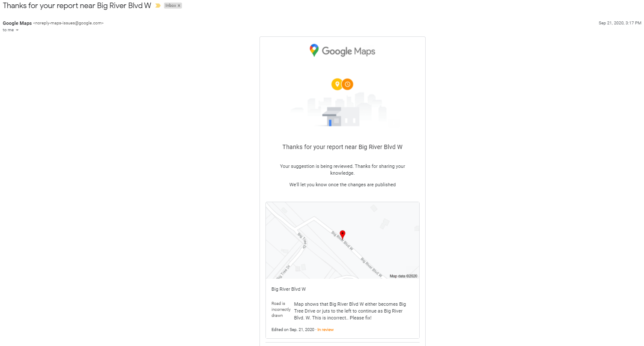Open the map thumbnail of Big River Blvd W
This screenshot has width=644, height=346.
pyautogui.click(x=343, y=240)
